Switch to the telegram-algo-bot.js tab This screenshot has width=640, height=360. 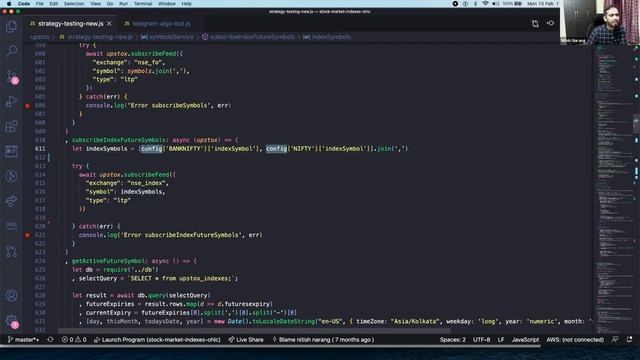pyautogui.click(x=161, y=24)
